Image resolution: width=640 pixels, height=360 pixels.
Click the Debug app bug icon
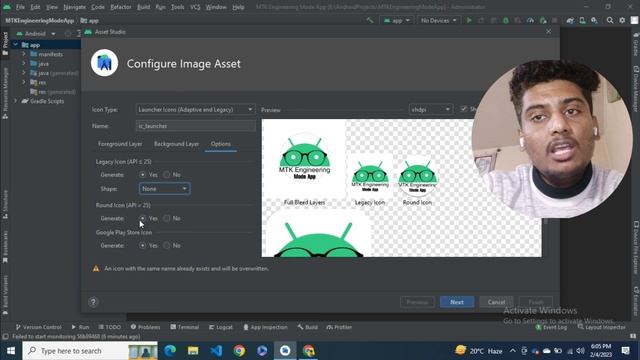(506, 20)
